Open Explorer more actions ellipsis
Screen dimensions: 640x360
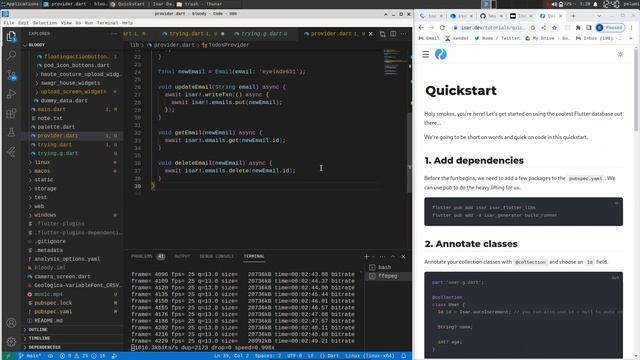click(x=114, y=34)
